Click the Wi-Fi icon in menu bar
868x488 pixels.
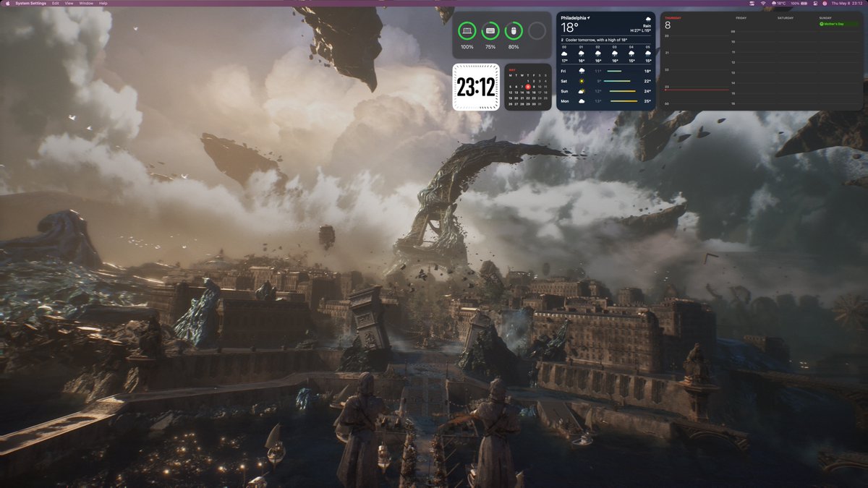pos(762,3)
